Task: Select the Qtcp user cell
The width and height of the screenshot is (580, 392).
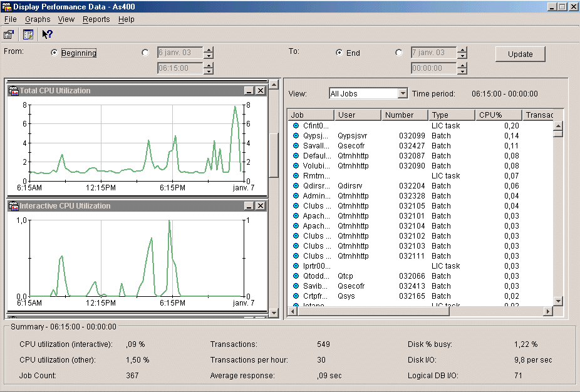Action: [346, 276]
